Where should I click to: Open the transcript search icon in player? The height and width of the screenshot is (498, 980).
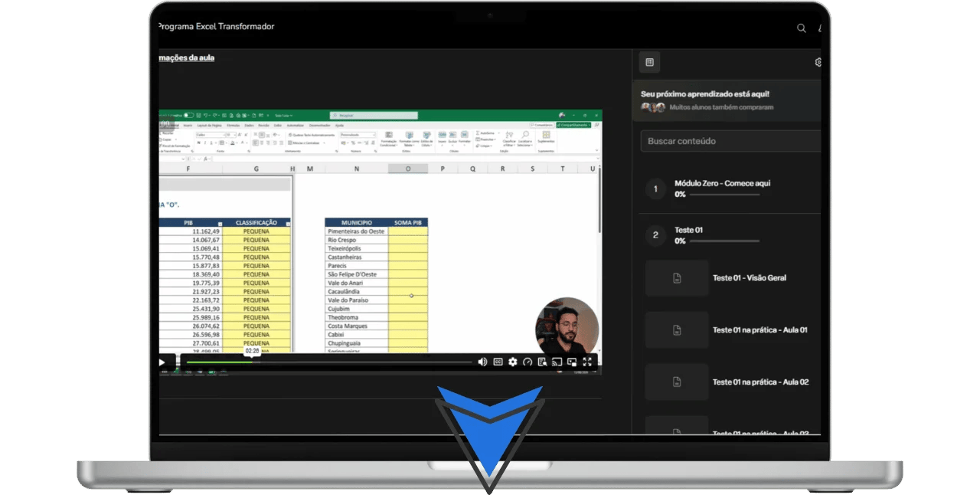(542, 362)
